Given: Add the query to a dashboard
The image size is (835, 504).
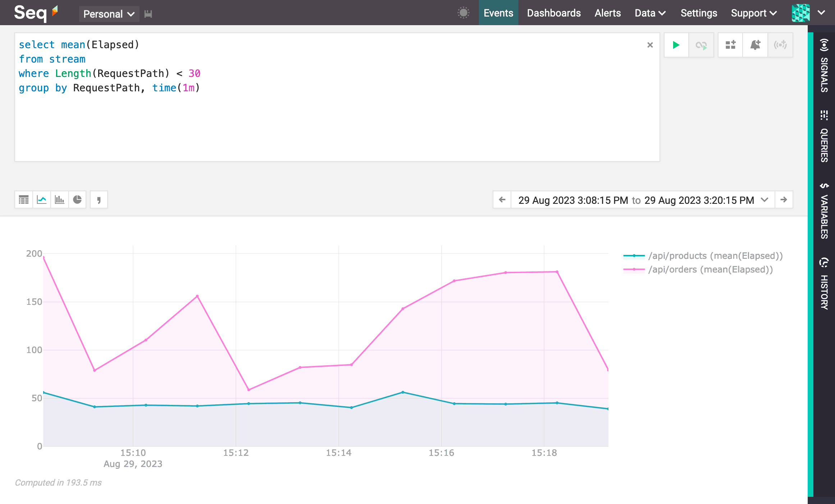Looking at the screenshot, I should click(730, 45).
